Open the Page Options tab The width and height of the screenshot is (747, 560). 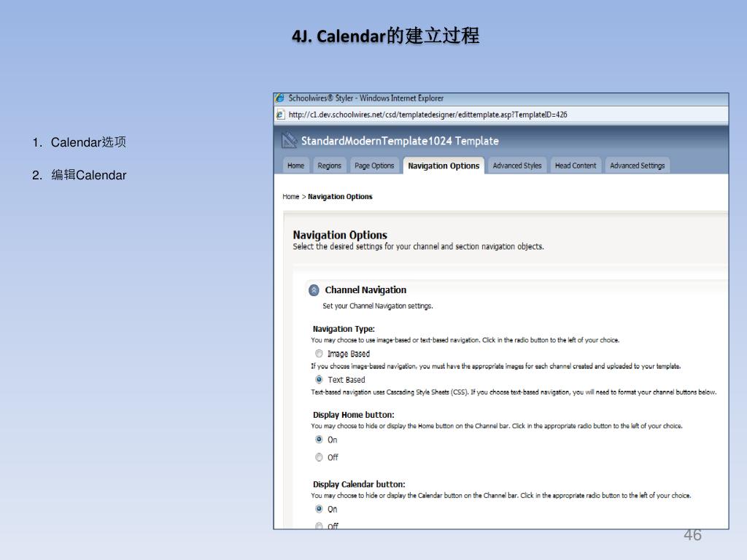click(x=374, y=166)
